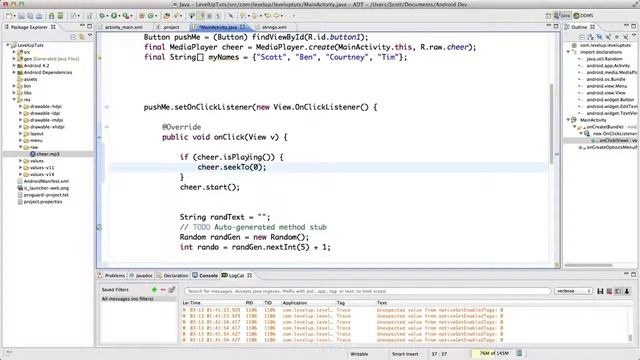This screenshot has width=640, height=360.
Task: Open the Outline view menu arrow
Action: [x=634, y=35]
